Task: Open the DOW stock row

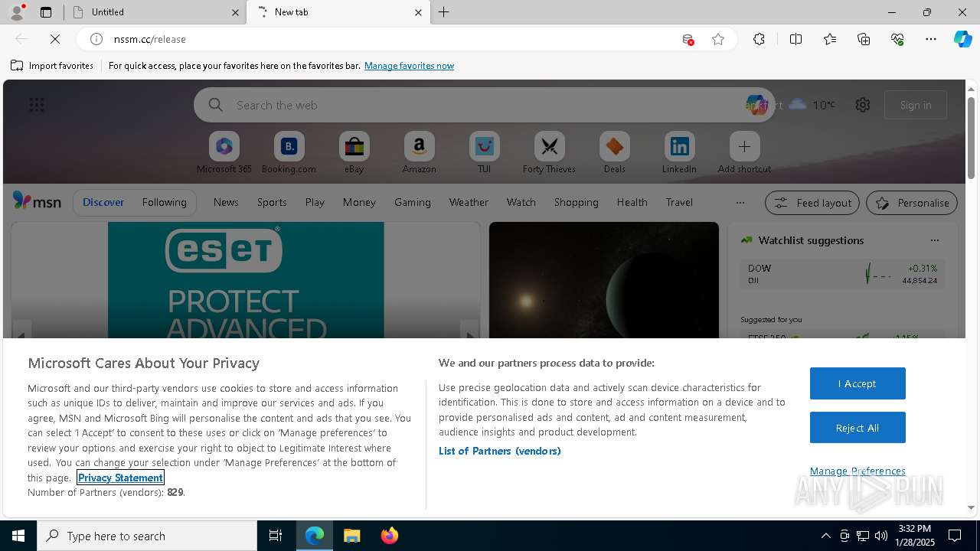Action: click(x=842, y=274)
